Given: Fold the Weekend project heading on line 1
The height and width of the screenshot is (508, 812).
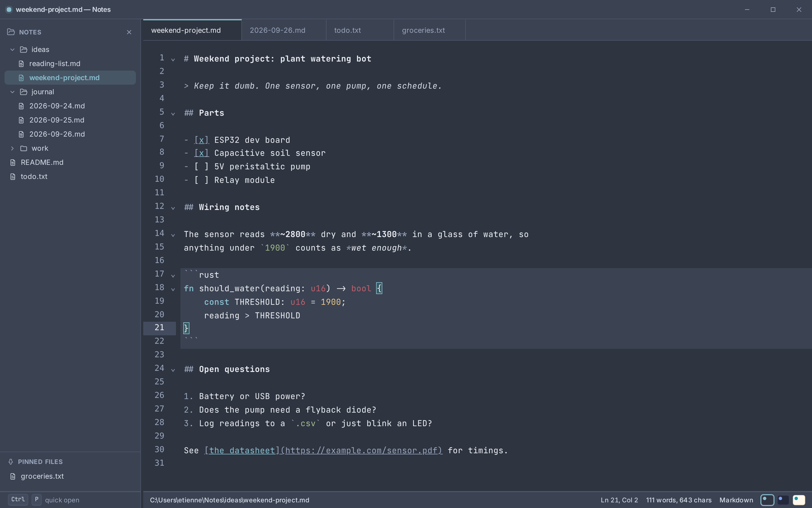Looking at the screenshot, I should 173,60.
